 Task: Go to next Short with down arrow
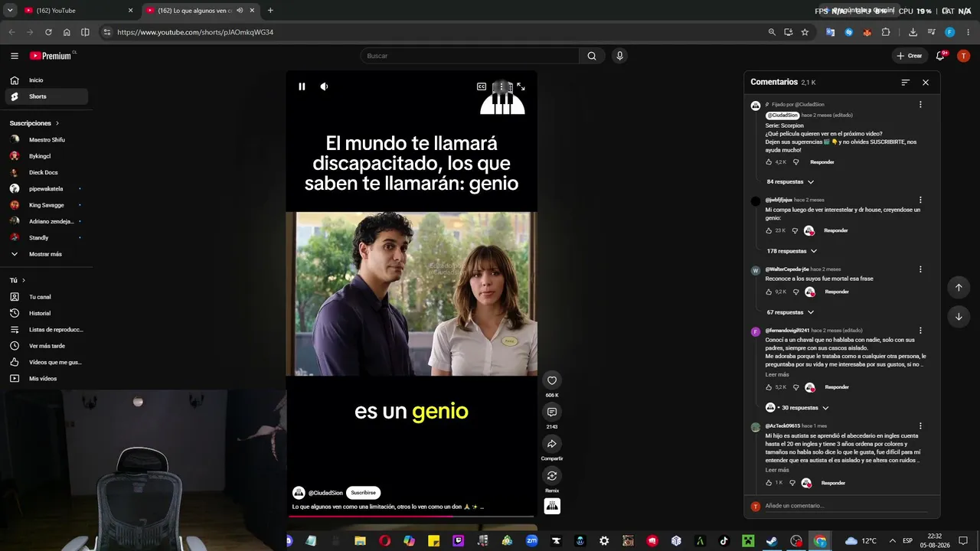point(959,316)
